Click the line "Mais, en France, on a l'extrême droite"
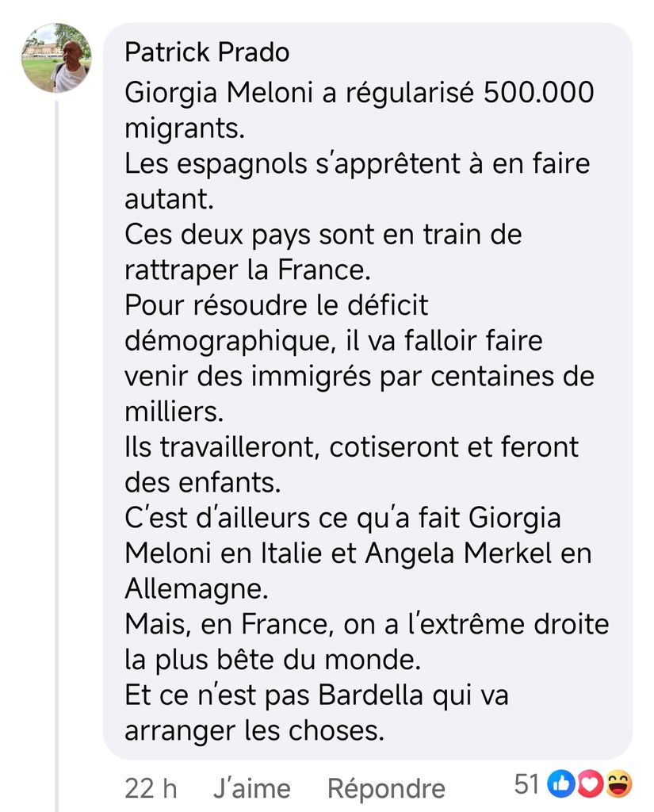 [x=366, y=624]
